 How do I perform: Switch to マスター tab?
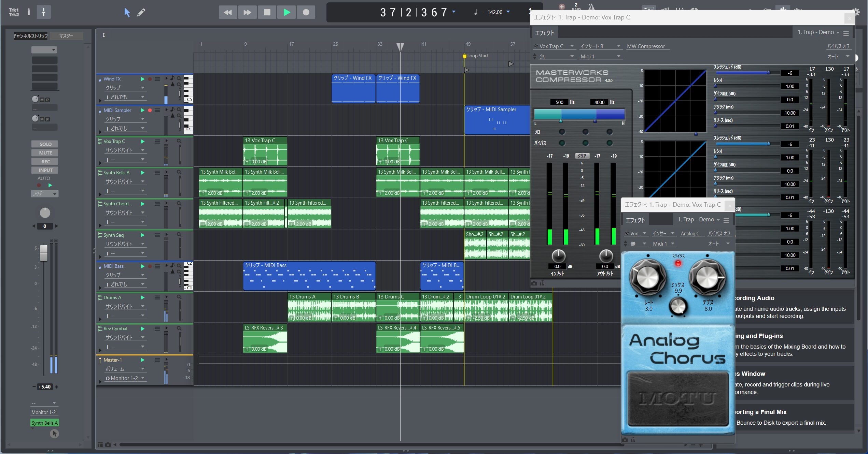(66, 36)
